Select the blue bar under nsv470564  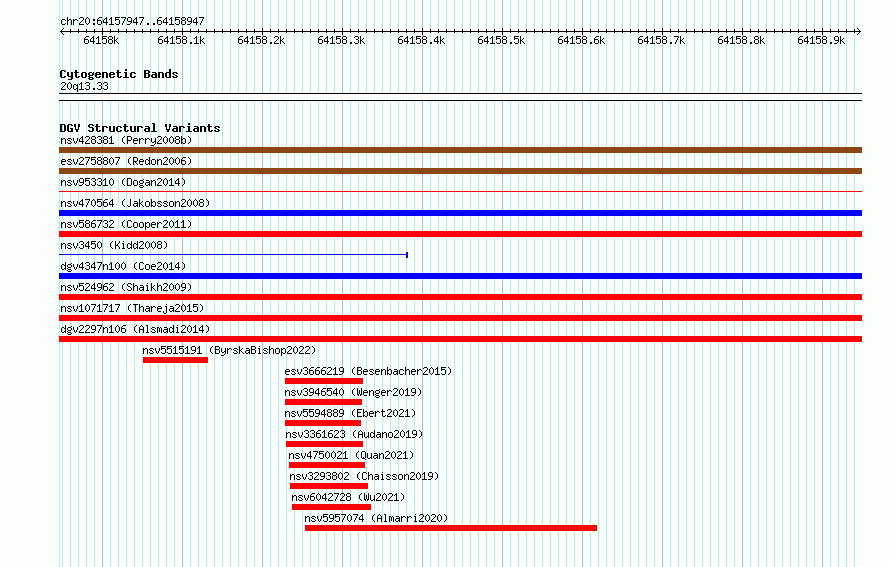coord(460,213)
